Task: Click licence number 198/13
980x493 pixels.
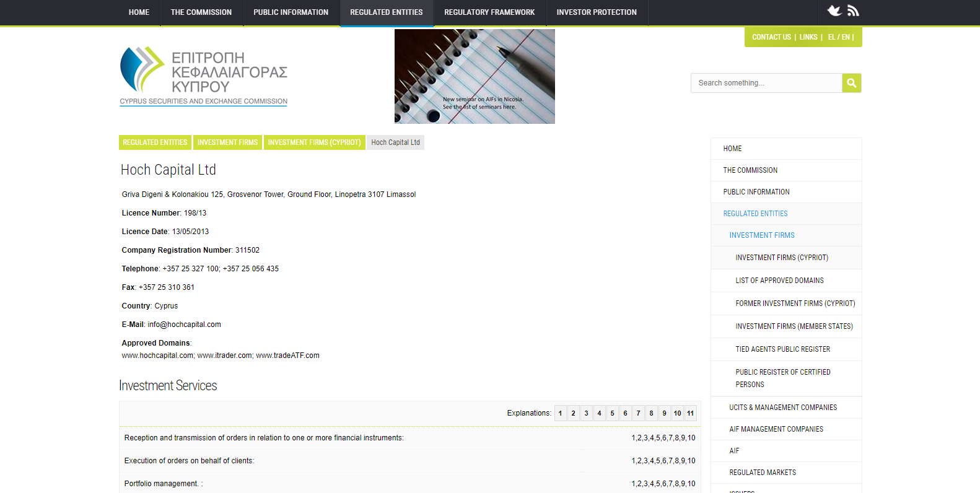Action: coord(195,213)
